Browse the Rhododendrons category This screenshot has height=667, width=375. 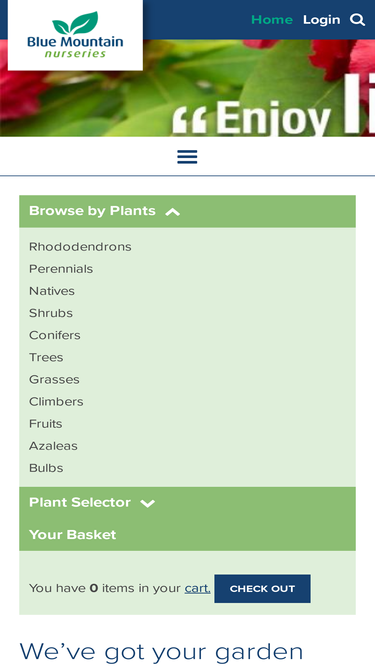click(80, 247)
